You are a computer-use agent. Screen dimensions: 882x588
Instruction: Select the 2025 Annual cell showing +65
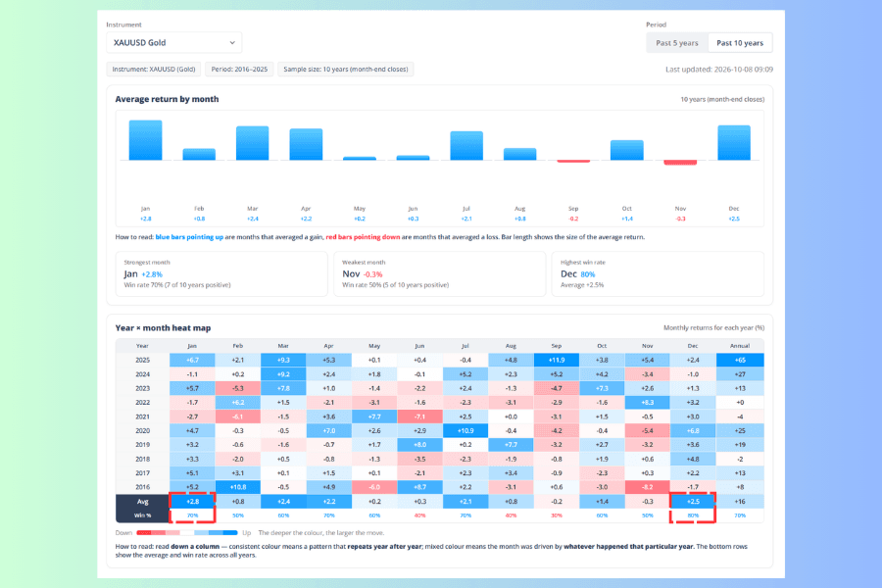pos(740,360)
